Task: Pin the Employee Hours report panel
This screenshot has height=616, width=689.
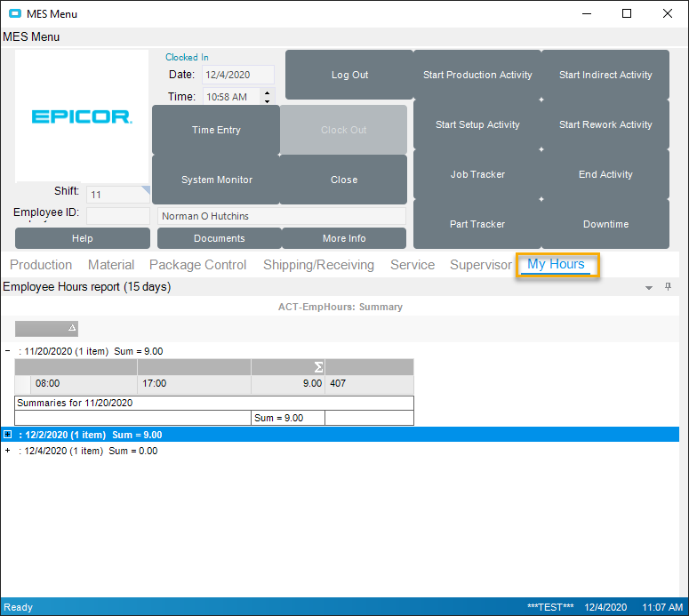Action: [x=668, y=287]
